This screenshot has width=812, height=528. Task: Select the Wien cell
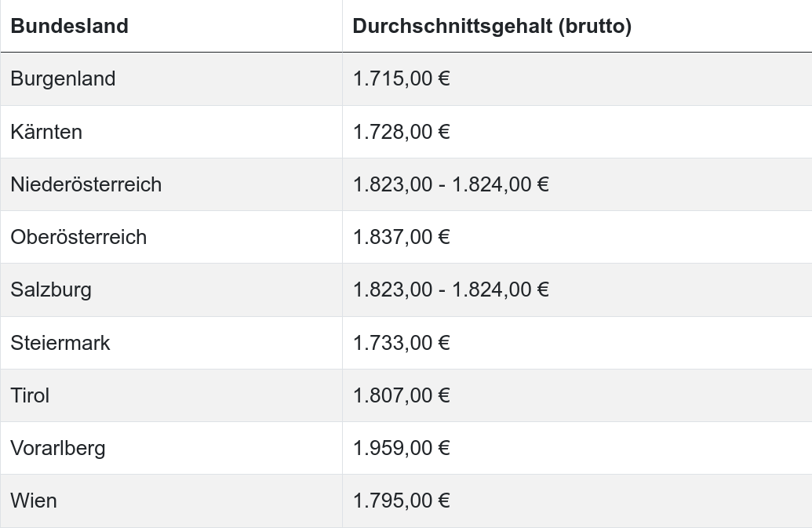click(34, 501)
